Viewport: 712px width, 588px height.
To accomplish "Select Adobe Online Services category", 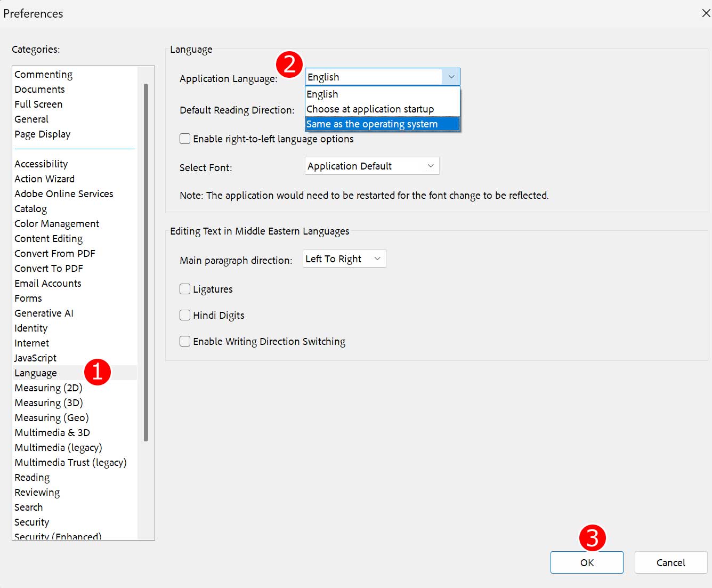I will click(x=64, y=194).
